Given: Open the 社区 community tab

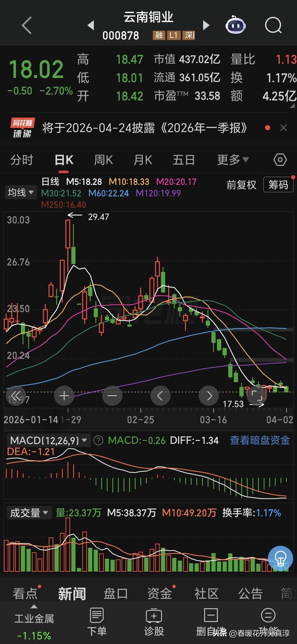Looking at the screenshot, I should click(206, 594).
